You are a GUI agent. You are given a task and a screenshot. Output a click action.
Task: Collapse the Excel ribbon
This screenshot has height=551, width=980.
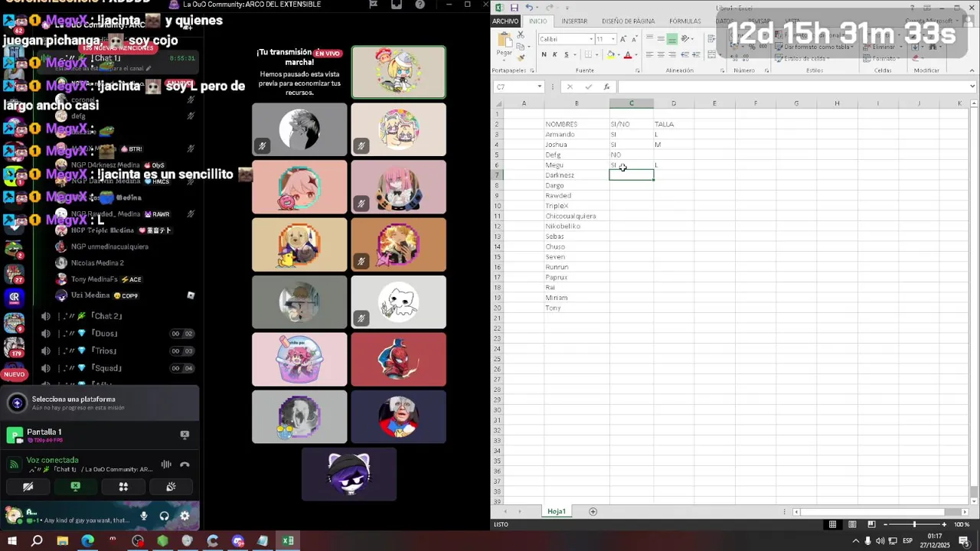(972, 70)
